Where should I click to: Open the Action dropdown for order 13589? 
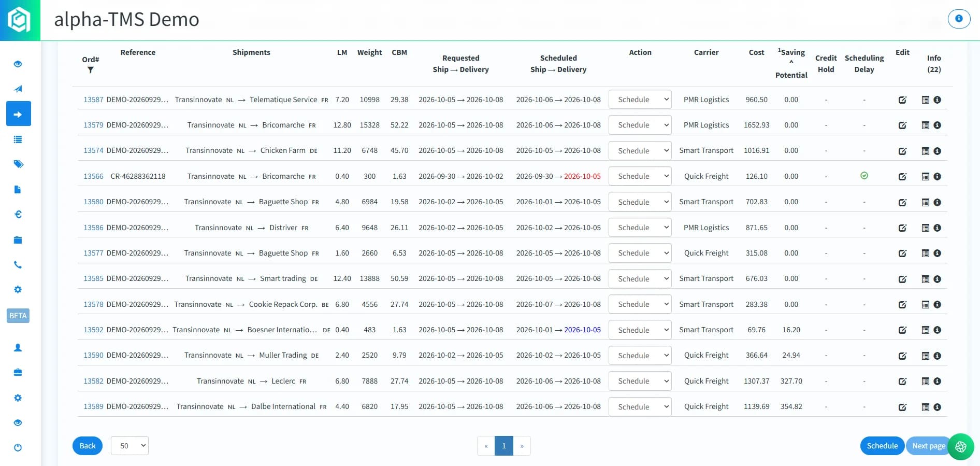tap(640, 407)
